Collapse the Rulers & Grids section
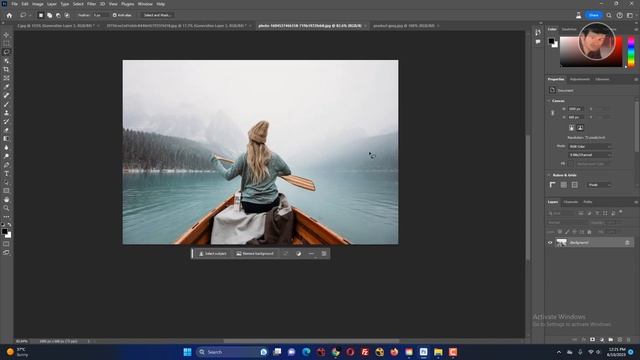The image size is (640, 360). click(x=549, y=175)
